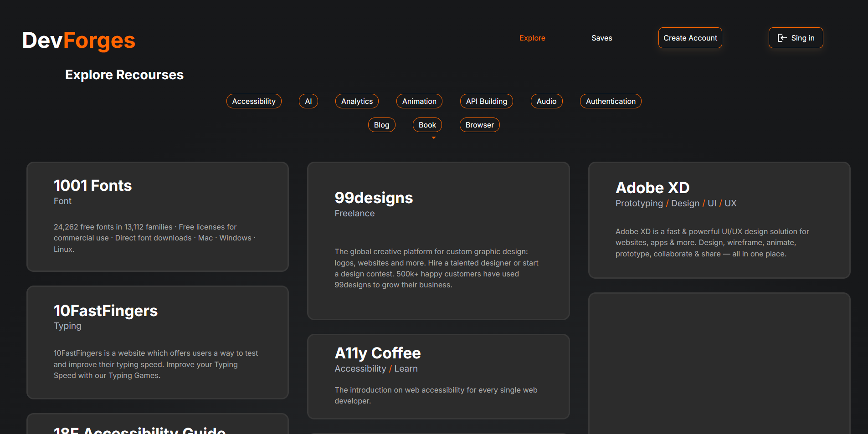Viewport: 868px width, 434px height.
Task: Click the DevForges logo
Action: tap(78, 41)
